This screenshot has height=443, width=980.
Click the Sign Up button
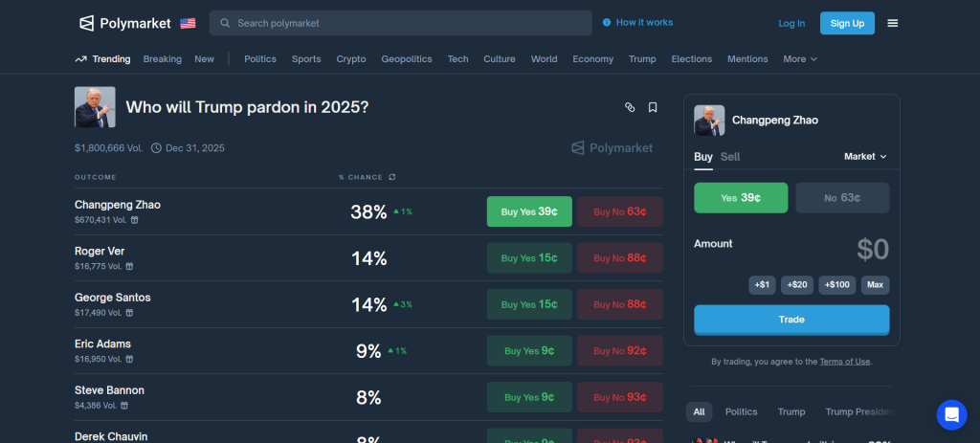click(848, 23)
